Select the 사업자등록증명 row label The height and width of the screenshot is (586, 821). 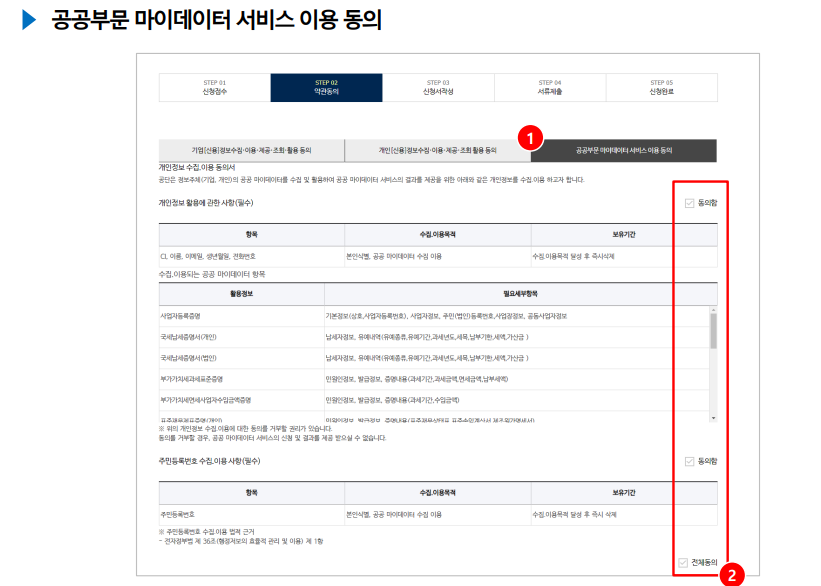coord(181,316)
